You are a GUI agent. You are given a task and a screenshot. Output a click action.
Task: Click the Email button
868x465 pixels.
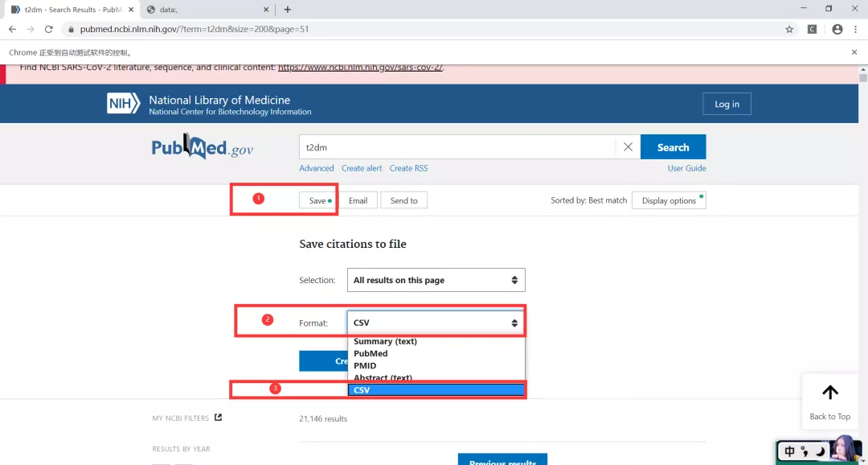(358, 200)
